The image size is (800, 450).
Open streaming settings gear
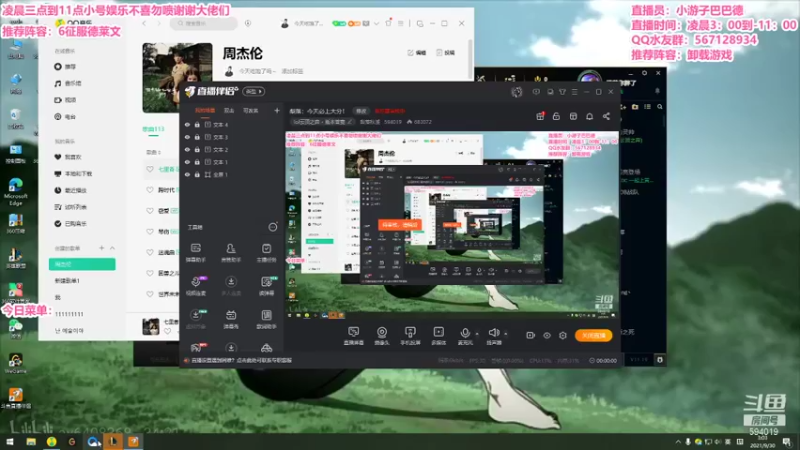[x=563, y=335]
